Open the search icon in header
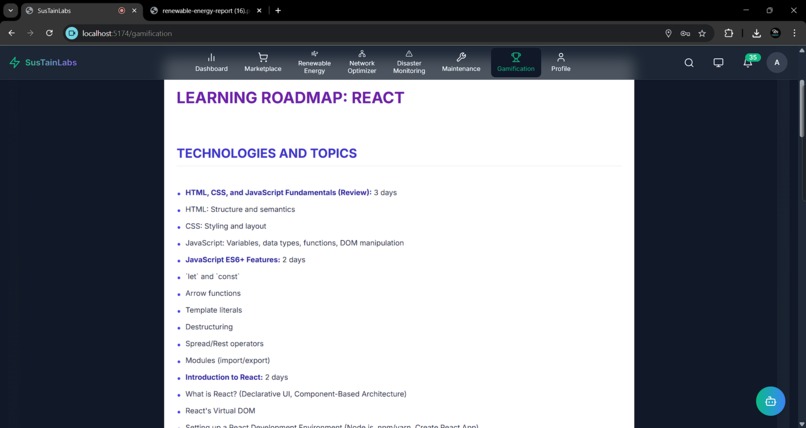The width and height of the screenshot is (806, 428). click(x=689, y=63)
